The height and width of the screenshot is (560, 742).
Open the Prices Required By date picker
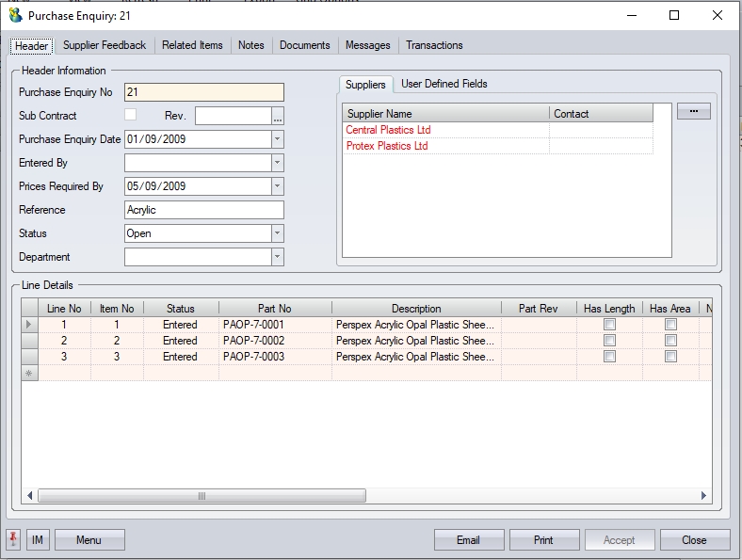click(277, 186)
